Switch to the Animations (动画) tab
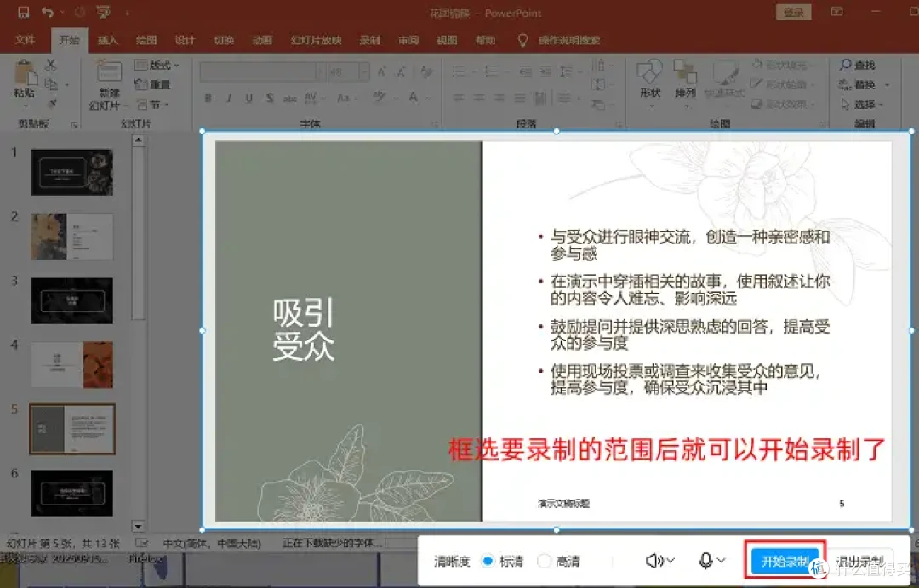Screen dimensions: 919x588 click(x=262, y=40)
